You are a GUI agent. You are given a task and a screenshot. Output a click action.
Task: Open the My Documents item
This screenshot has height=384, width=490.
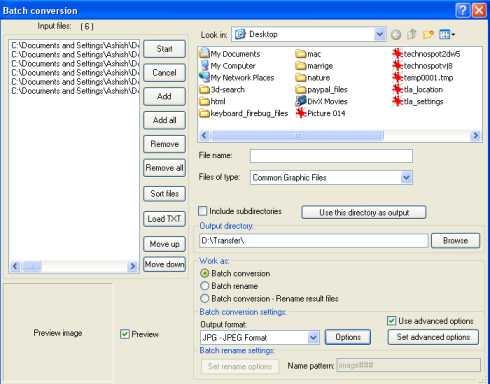[230, 54]
